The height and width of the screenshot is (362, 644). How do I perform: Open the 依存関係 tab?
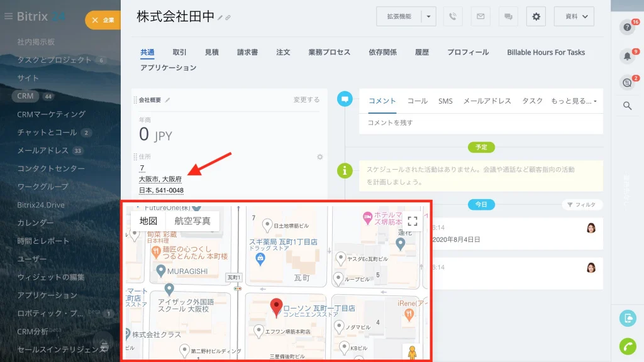click(382, 53)
